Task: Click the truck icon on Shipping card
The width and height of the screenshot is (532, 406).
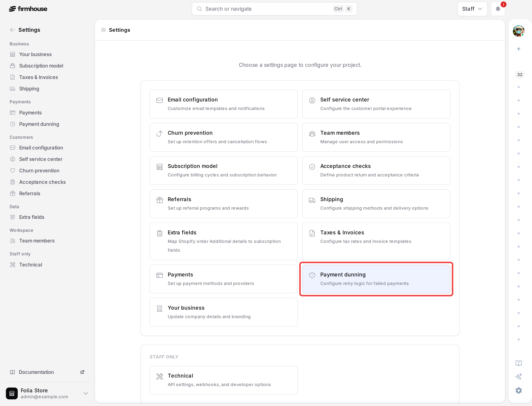Action: pos(312,200)
